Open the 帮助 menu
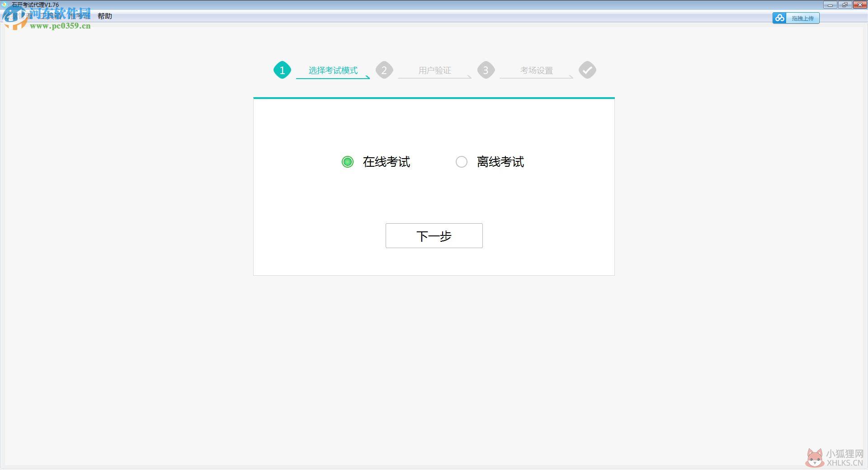Viewport: 868px width, 470px height. coord(105,16)
